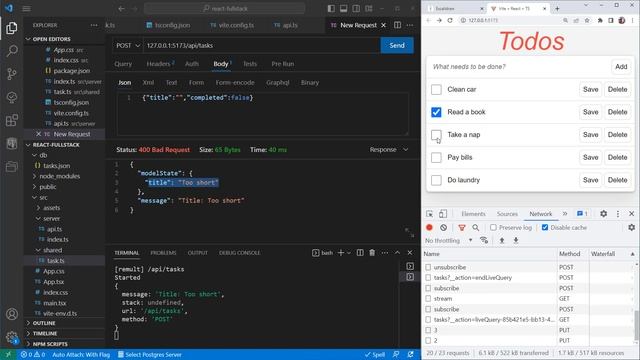Viewport: 640px width, 360px height.
Task: Split the editor right
Action: tap(397, 25)
